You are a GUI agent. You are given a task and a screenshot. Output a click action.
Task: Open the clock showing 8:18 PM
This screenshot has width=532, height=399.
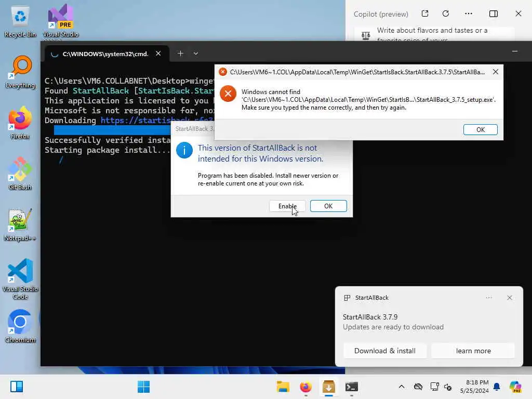tap(474, 387)
